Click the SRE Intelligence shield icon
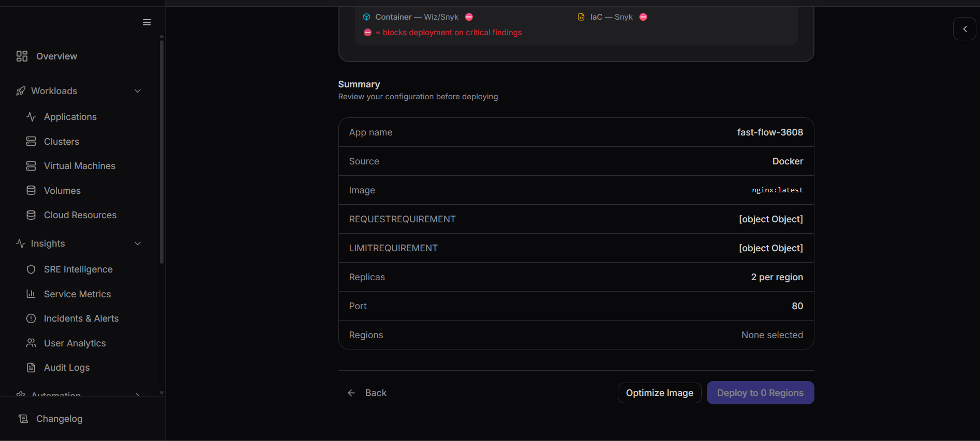Image resolution: width=980 pixels, height=441 pixels. (31, 269)
